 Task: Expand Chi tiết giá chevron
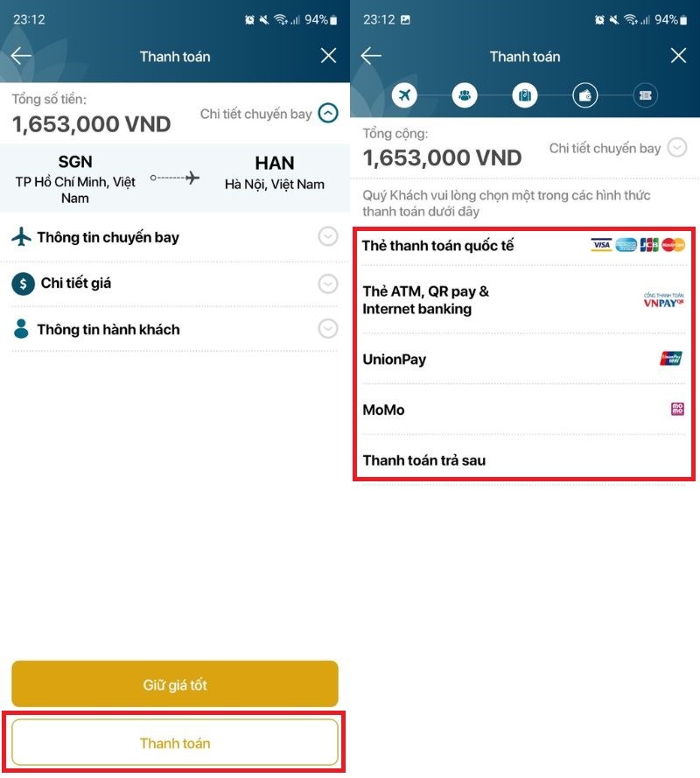[328, 284]
